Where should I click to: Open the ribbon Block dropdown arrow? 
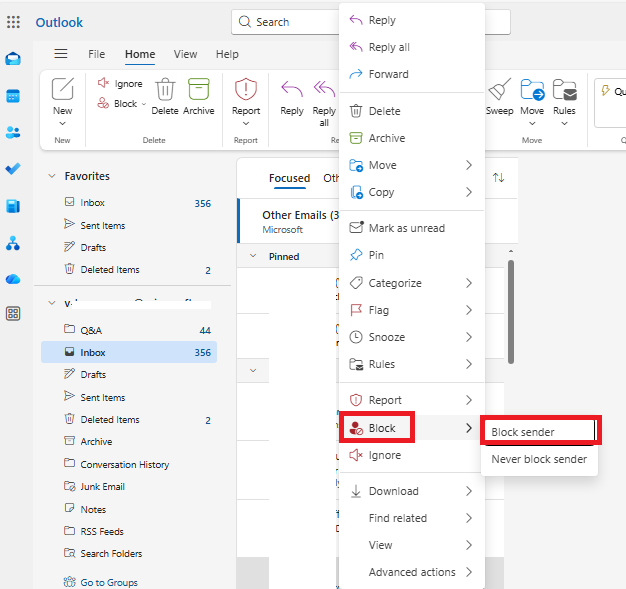(144, 104)
